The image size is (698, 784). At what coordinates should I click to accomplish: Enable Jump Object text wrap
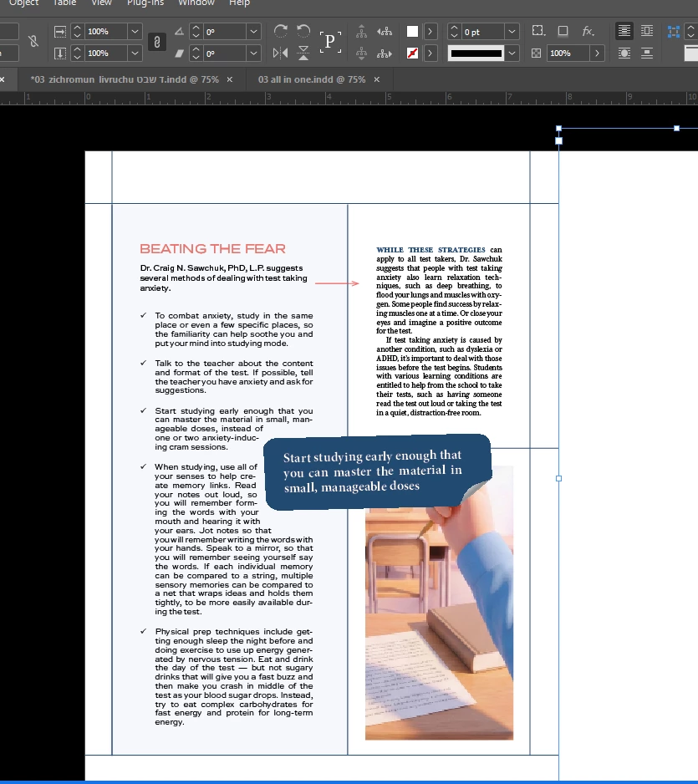point(647,53)
